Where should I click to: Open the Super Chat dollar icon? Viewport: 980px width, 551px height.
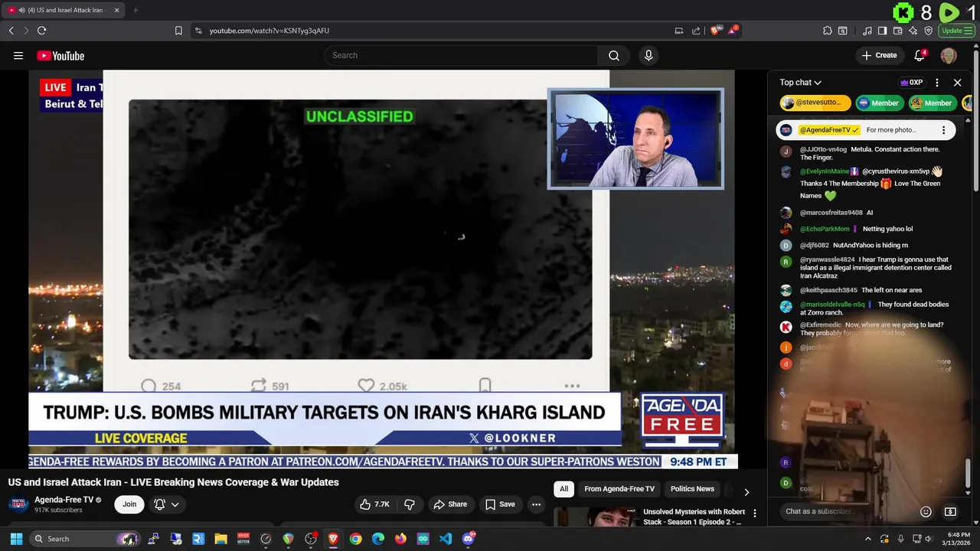pos(950,511)
